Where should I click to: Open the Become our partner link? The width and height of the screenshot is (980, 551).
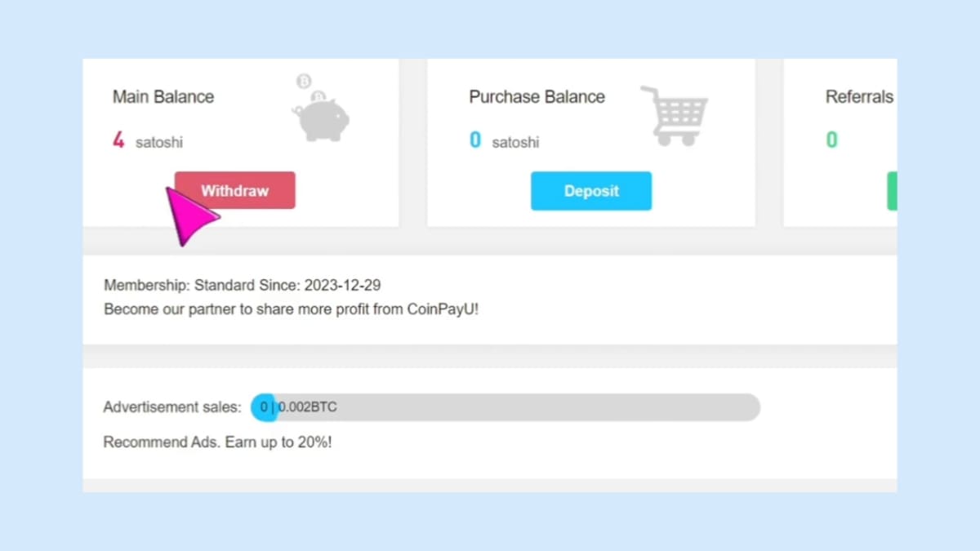tap(291, 310)
